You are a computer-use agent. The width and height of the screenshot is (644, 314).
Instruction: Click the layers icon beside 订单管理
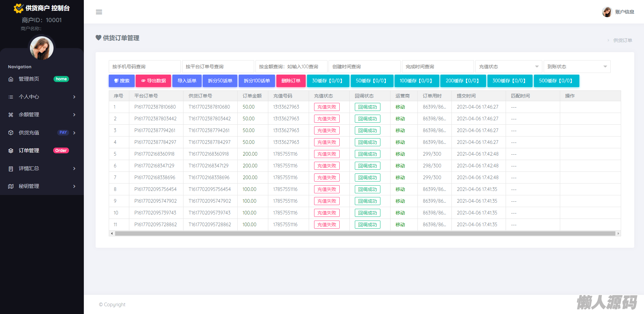11,151
